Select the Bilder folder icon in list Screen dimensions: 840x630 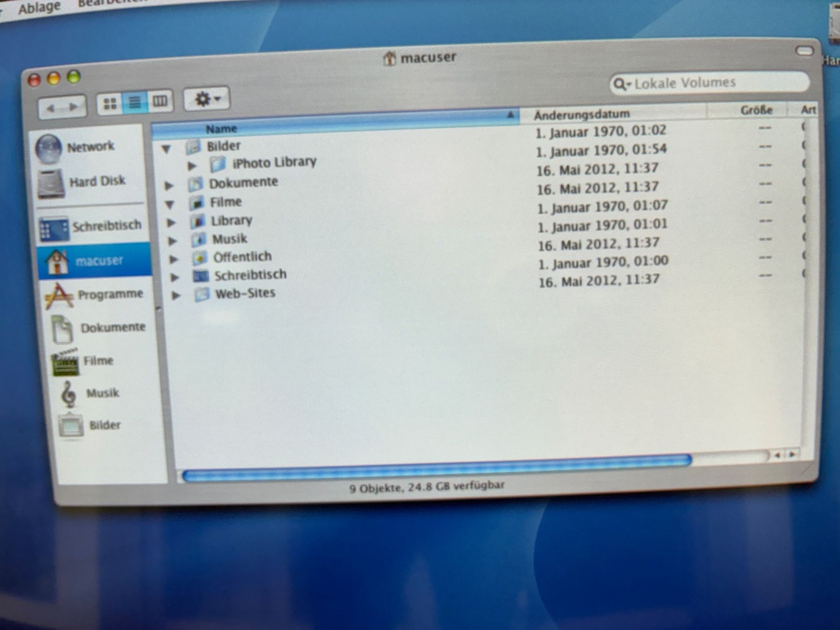point(193,147)
